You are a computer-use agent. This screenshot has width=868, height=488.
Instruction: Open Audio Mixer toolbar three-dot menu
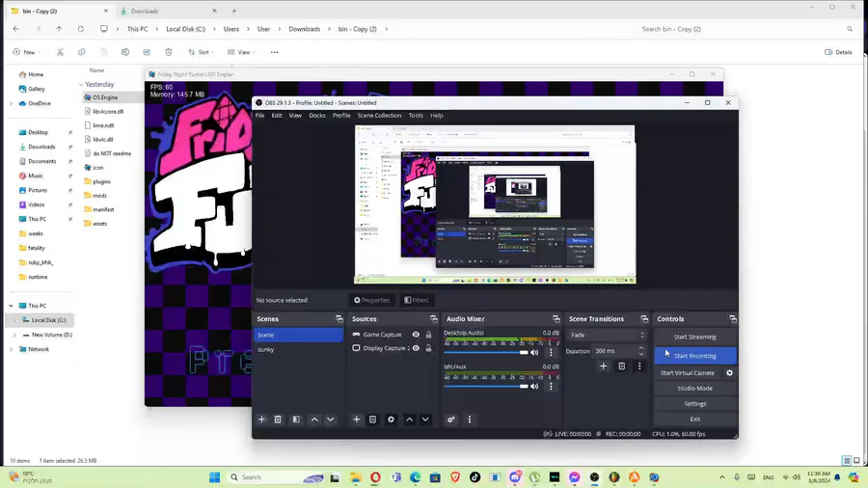470,420
